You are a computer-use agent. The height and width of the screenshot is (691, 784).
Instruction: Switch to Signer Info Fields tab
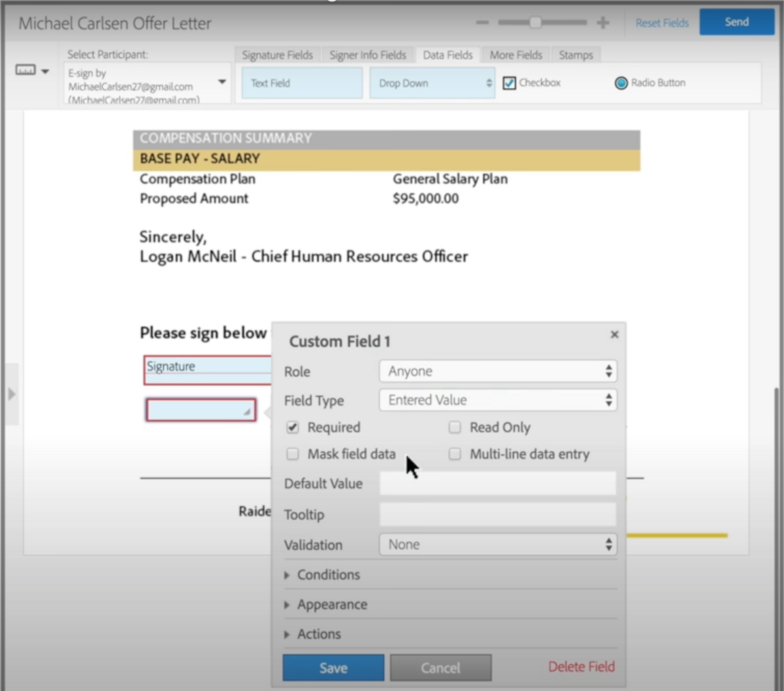[368, 55]
